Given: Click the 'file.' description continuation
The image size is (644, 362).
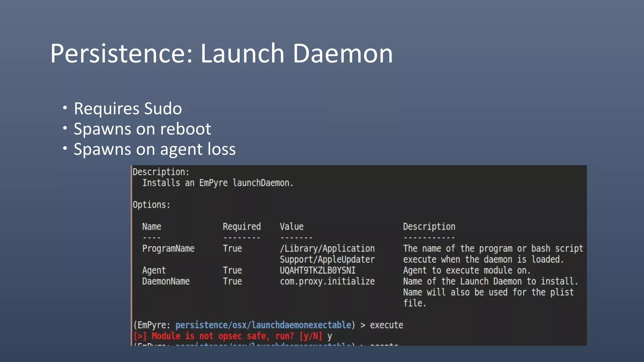Looking at the screenshot, I should click(x=415, y=303).
